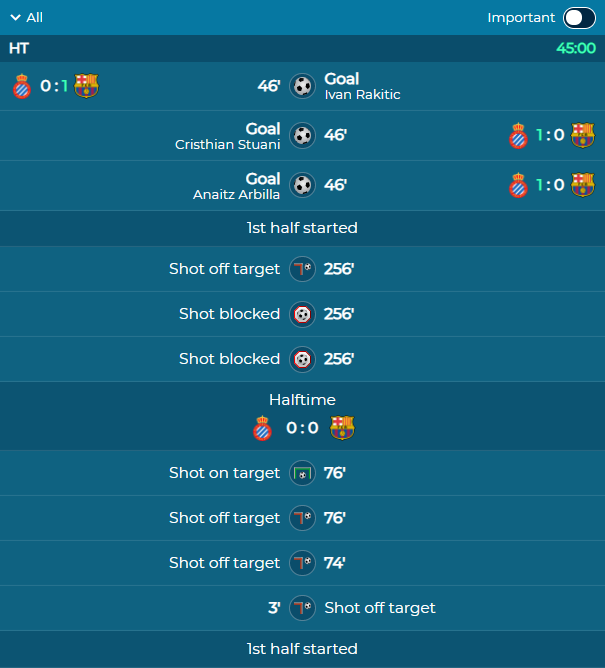
Task: Expand the All filter dropdown
Action: 26,17
